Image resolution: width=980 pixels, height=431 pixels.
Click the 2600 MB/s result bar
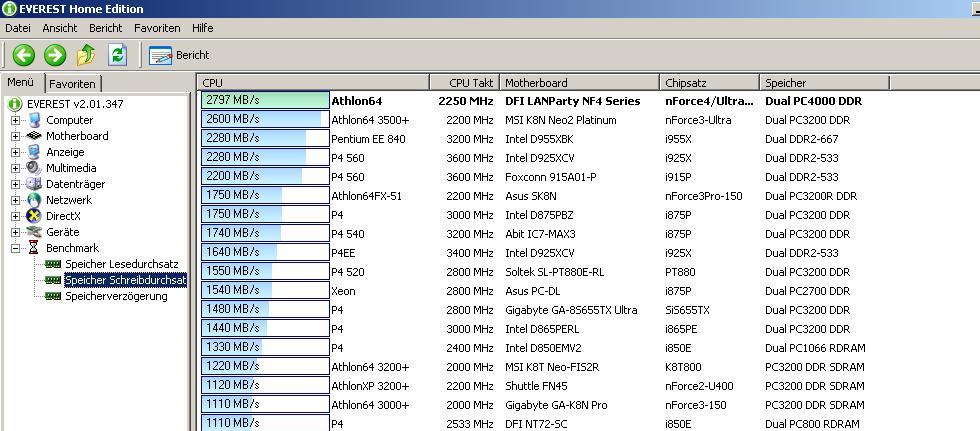tap(265, 119)
